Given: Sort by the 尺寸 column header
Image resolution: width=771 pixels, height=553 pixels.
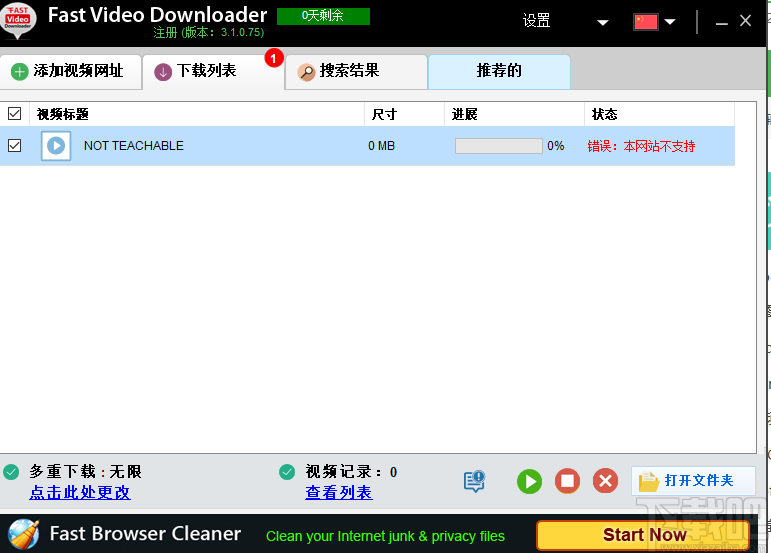Looking at the screenshot, I should click(x=404, y=114).
